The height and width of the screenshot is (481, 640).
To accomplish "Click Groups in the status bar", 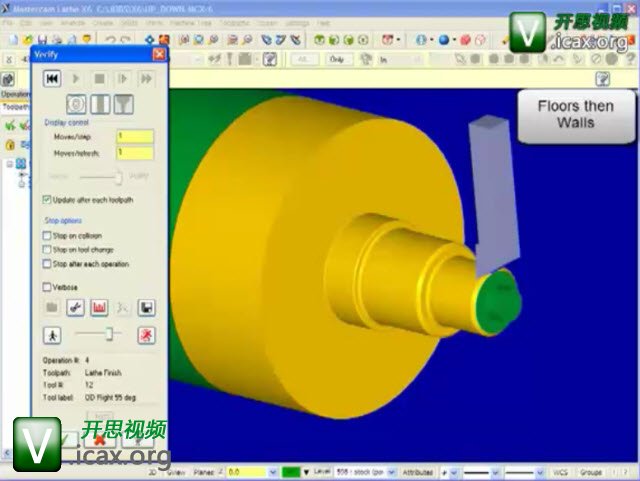I will click(591, 472).
